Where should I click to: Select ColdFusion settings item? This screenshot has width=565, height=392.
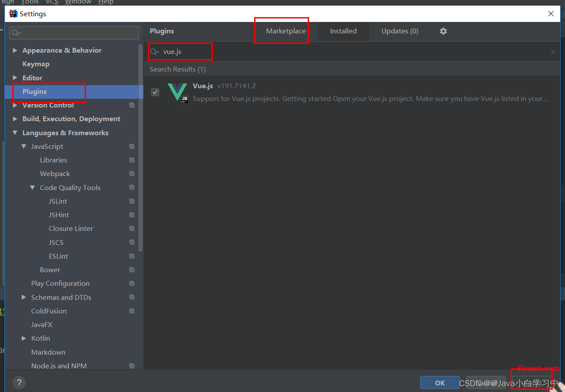(49, 311)
